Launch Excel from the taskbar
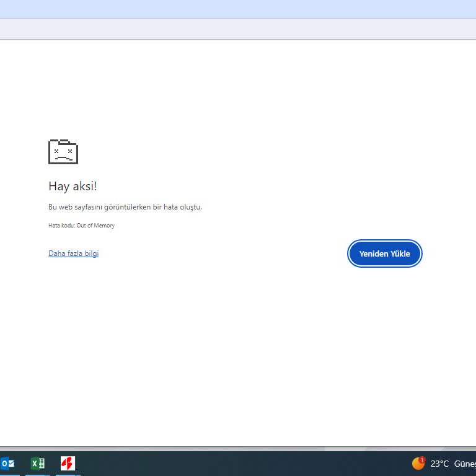 [x=38, y=464]
